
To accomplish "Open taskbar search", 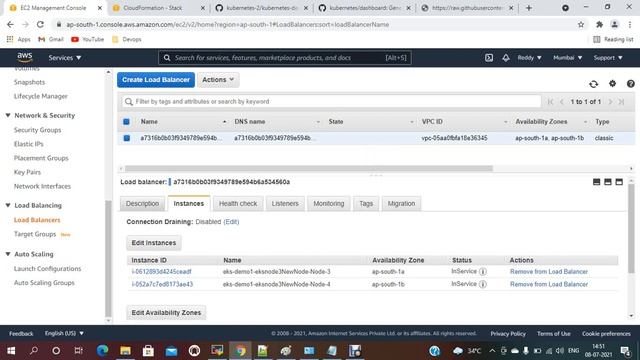I will pos(34,351).
